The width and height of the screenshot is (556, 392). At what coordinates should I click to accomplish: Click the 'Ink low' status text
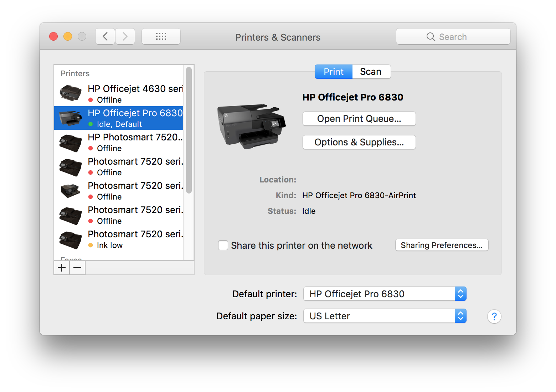point(110,245)
